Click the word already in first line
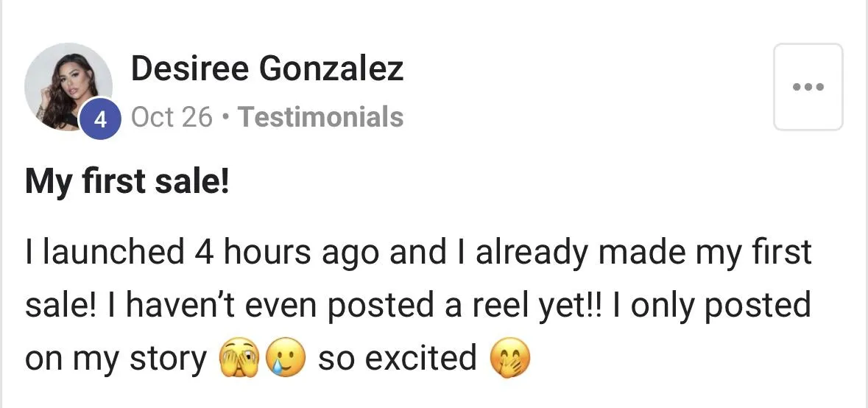The width and height of the screenshot is (868, 408). [534, 253]
